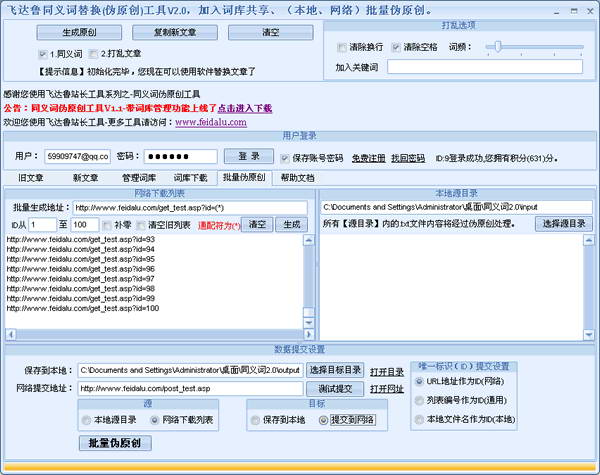Click the 生成原创 button
This screenshot has width=600, height=475.
[79, 33]
